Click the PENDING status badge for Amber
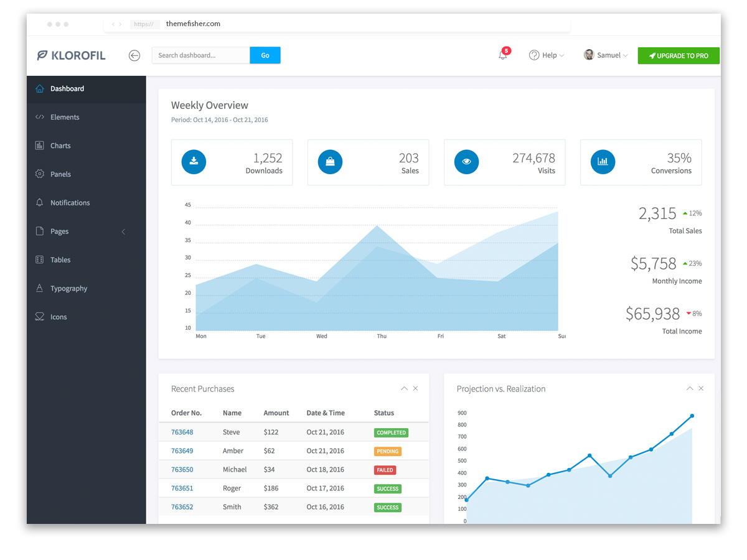Image resolution: width=747 pixels, height=560 pixels. pos(387,451)
